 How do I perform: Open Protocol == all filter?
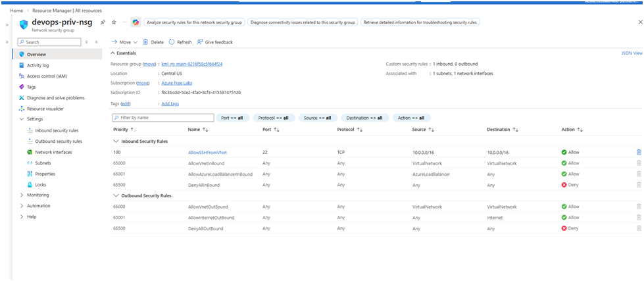click(273, 118)
